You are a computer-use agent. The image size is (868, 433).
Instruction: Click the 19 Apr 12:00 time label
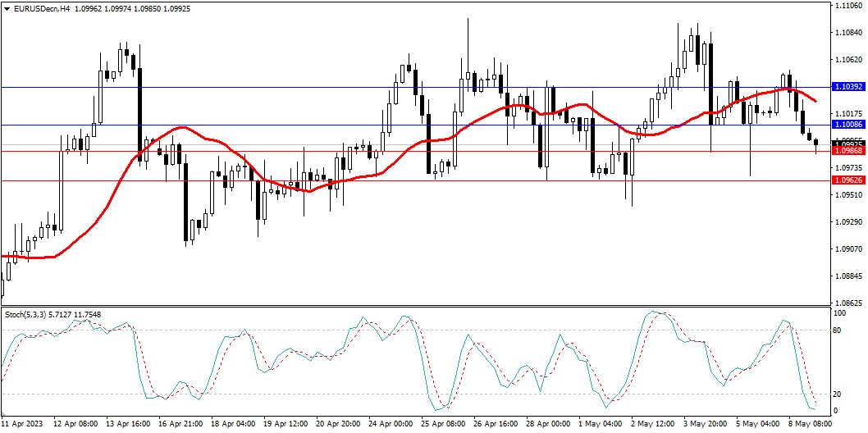[285, 424]
